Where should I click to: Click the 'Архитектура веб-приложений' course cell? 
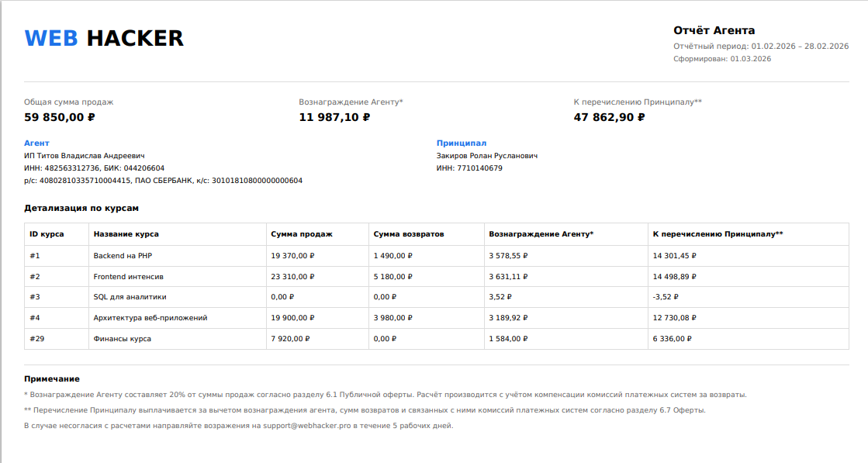150,318
